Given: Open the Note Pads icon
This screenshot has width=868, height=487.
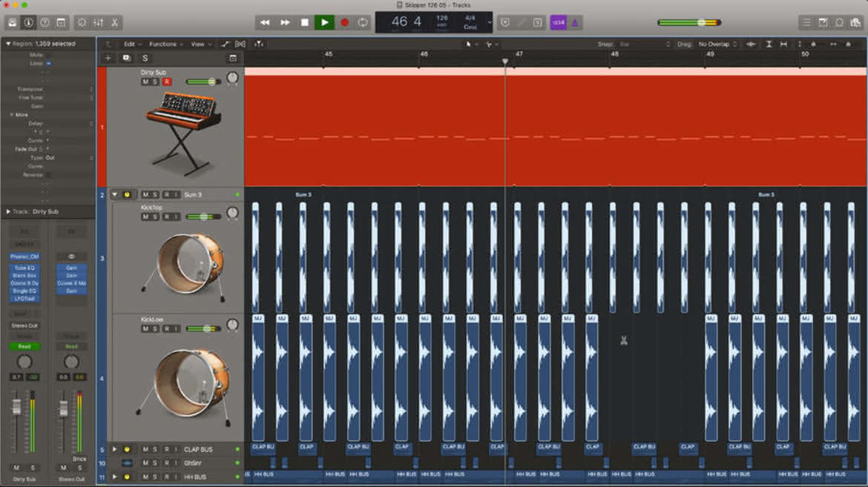Looking at the screenshot, I should click(x=823, y=23).
